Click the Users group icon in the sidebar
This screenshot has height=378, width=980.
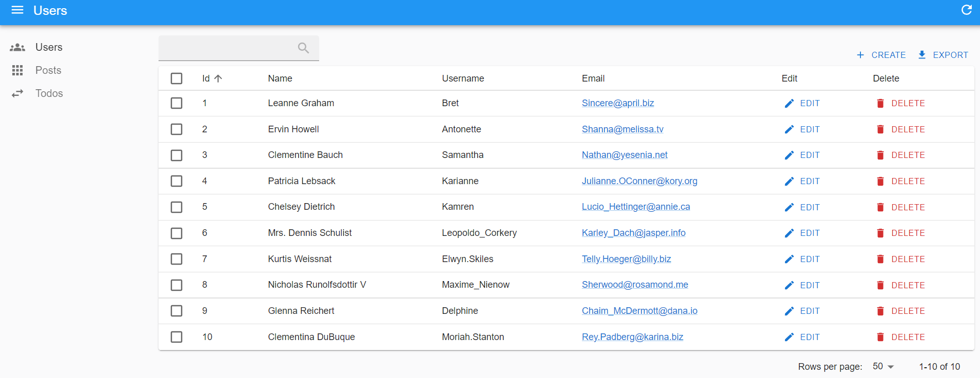click(17, 47)
